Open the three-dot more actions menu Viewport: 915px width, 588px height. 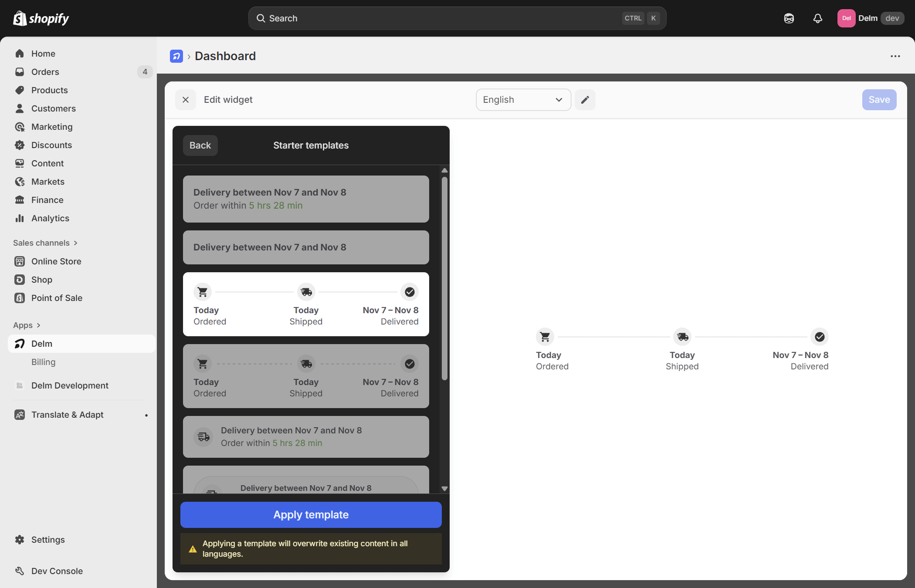pos(895,56)
